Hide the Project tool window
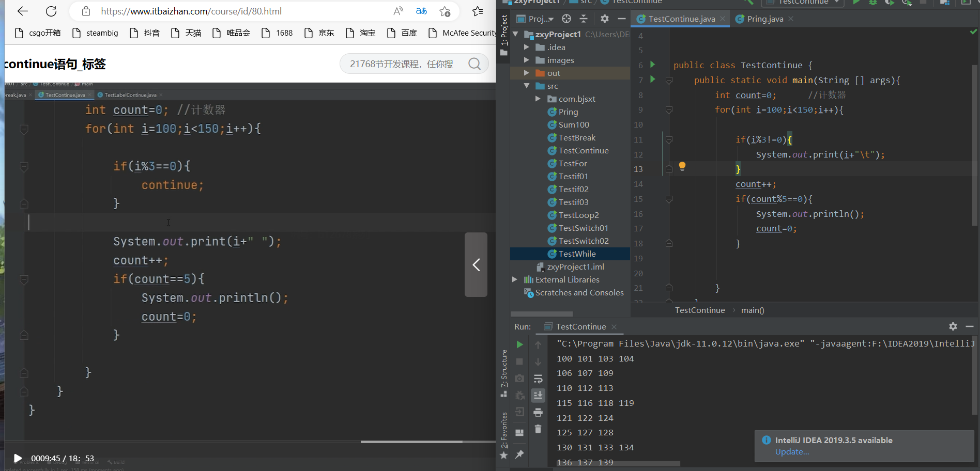This screenshot has height=471, width=980. point(622,19)
